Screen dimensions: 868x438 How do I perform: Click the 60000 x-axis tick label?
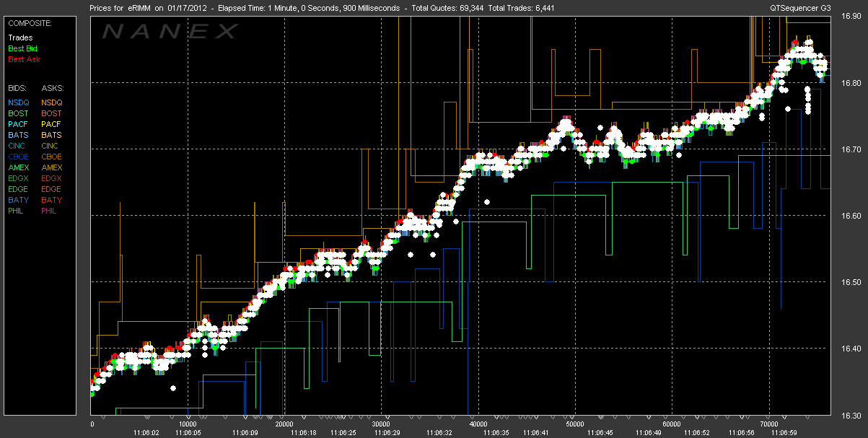pos(672,424)
